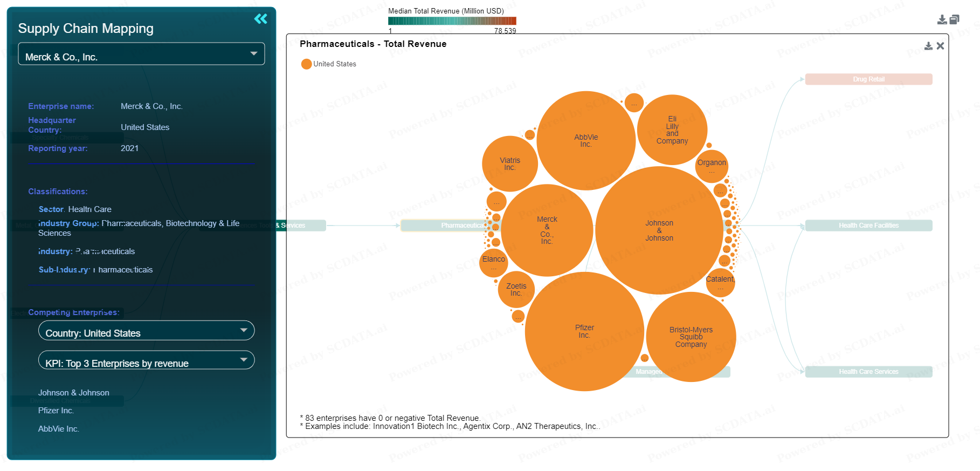Screen dimensions: 980x471
Task: Select Johnson & Johnson in competing enterprises
Action: [x=74, y=393]
